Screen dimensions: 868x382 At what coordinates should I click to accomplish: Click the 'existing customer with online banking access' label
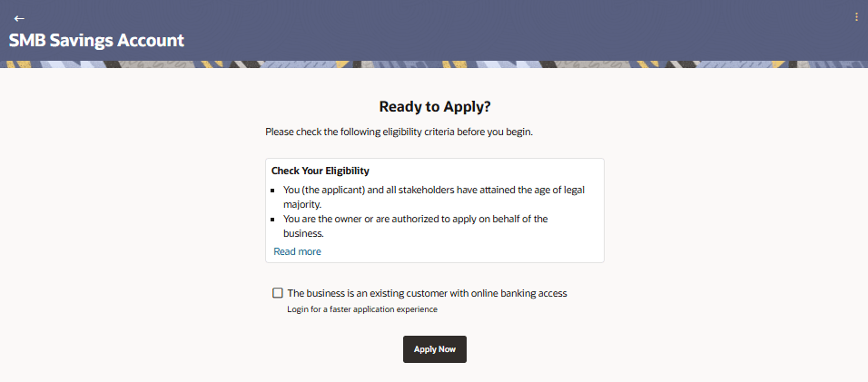pyautogui.click(x=427, y=293)
